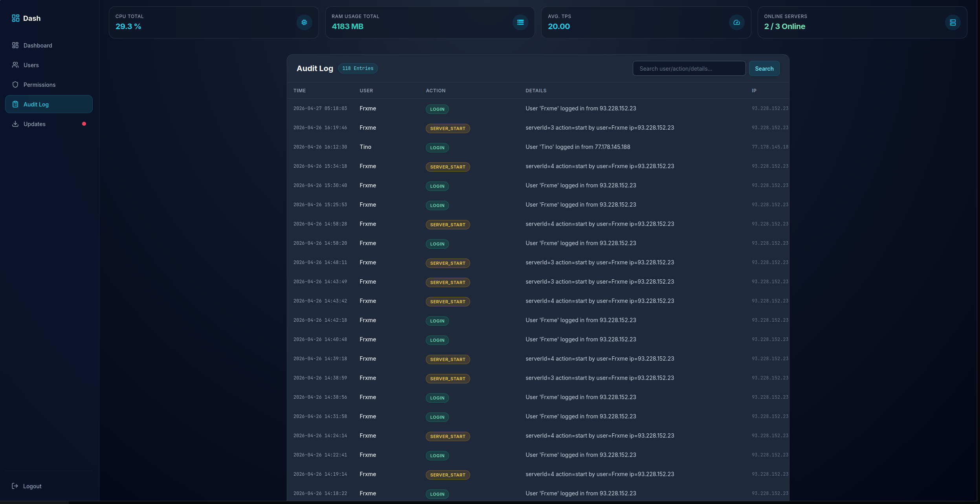Screen dimensions: 980x504
Task: Open the Dashboard page
Action: pos(49,46)
